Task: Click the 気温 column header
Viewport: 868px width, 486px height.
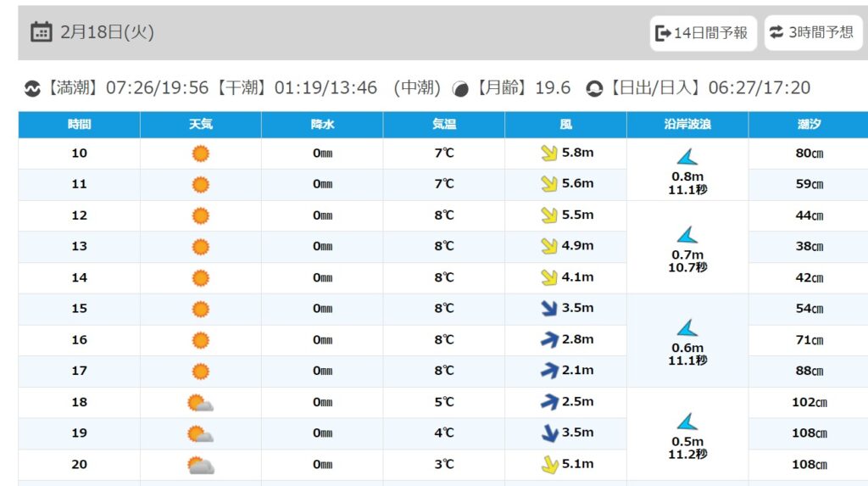Action: [x=444, y=124]
